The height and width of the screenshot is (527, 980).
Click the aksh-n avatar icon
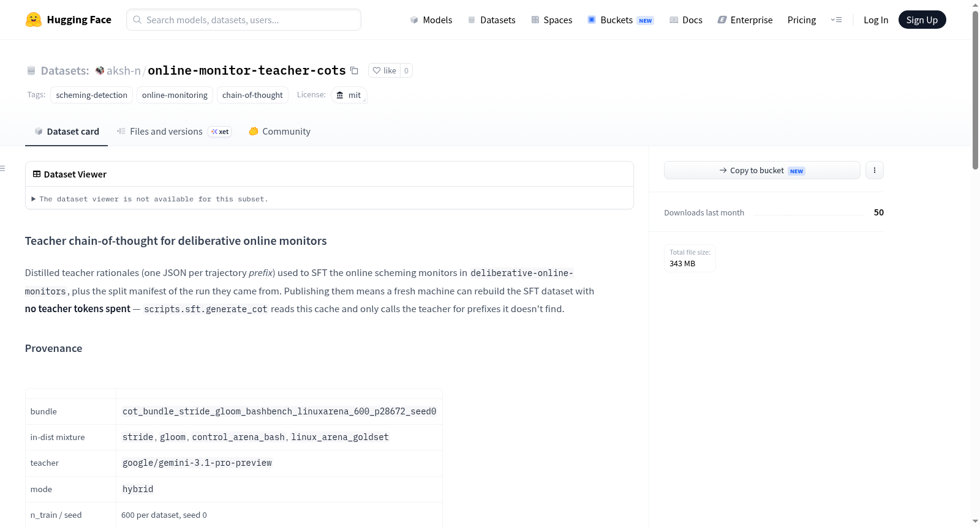click(x=100, y=70)
